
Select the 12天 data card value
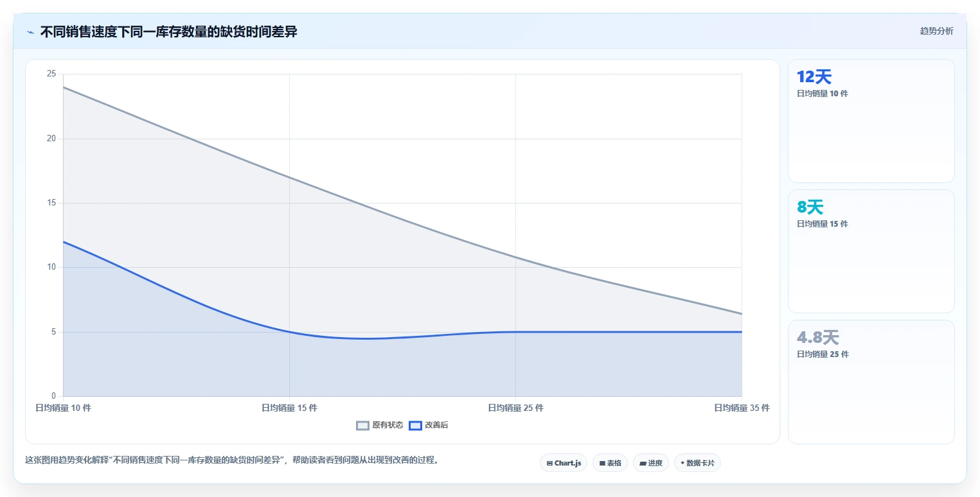pos(814,77)
